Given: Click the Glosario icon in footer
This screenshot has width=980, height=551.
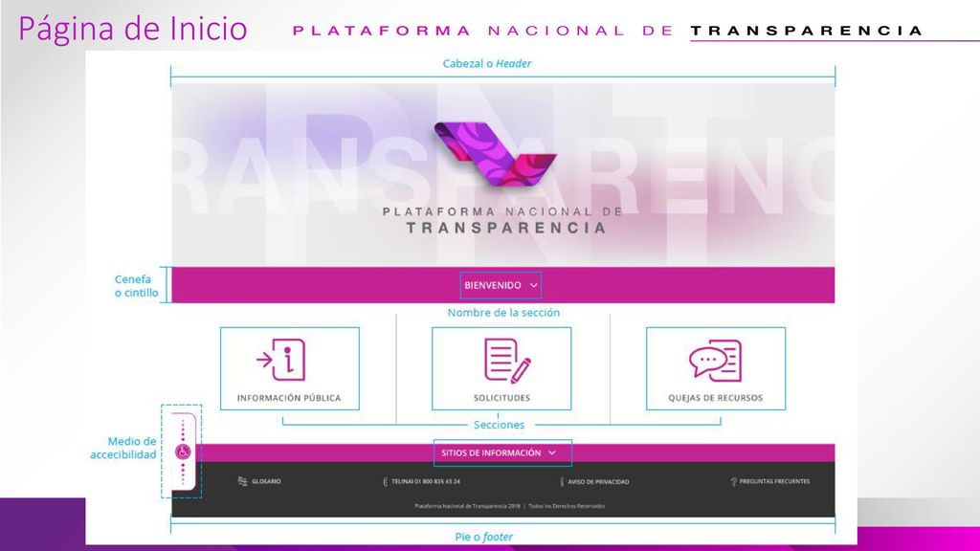Looking at the screenshot, I should click(x=242, y=481).
